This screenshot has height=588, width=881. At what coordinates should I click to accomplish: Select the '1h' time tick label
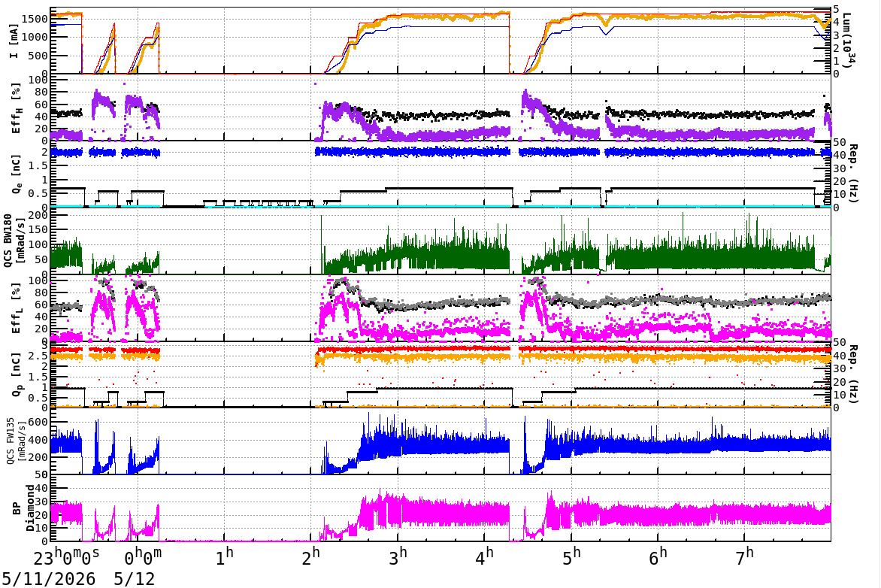224,557
